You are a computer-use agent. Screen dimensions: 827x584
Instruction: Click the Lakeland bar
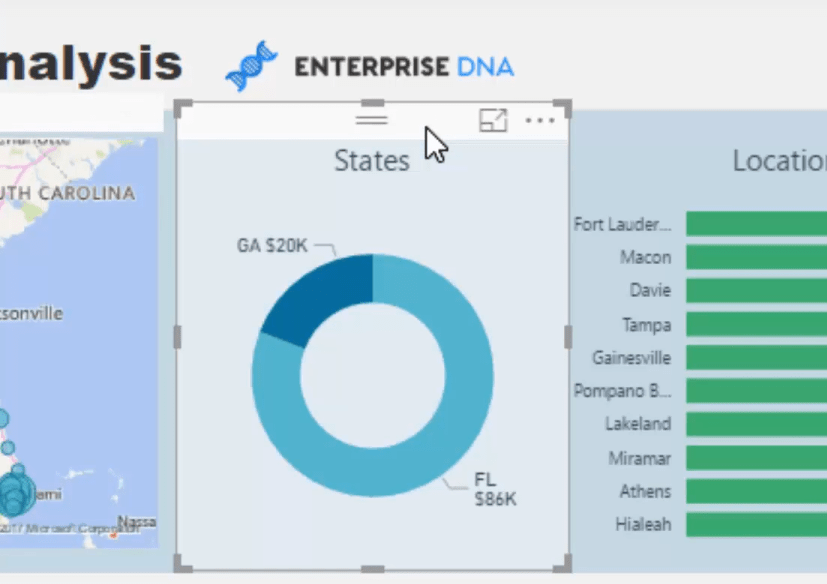tap(755, 424)
